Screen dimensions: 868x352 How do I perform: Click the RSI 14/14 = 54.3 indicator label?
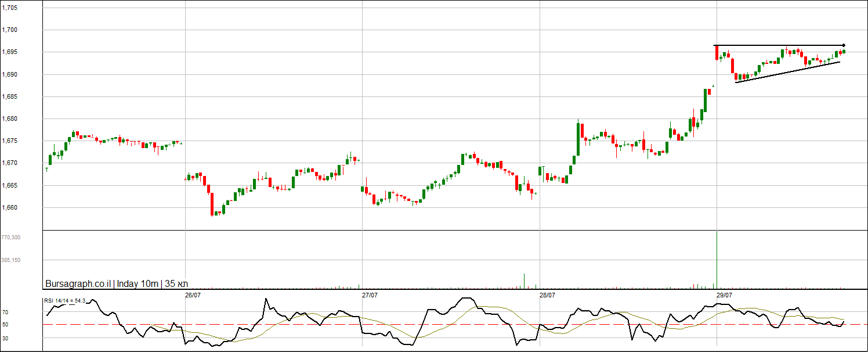tap(65, 301)
